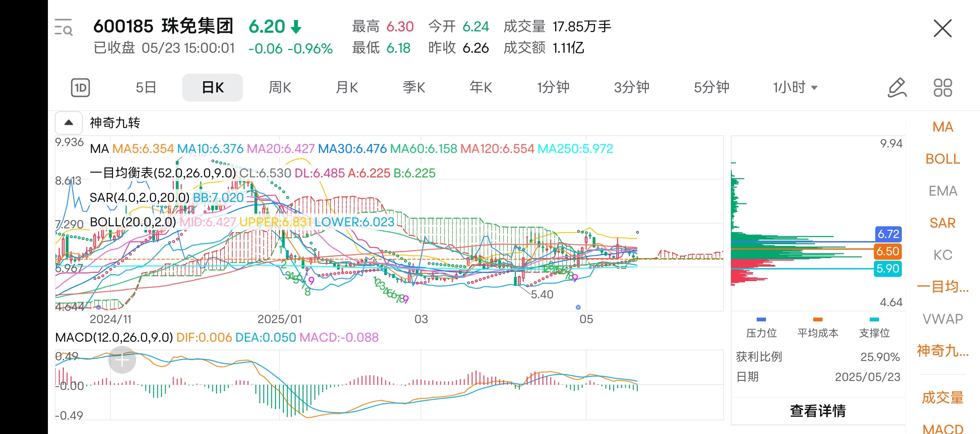Tap the 6.72 pressure level tag
The height and width of the screenshot is (434, 980).
point(888,234)
